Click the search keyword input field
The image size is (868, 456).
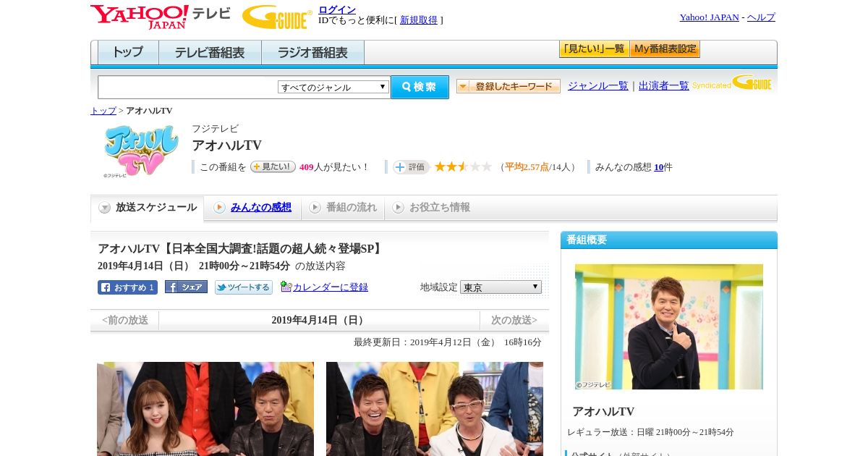pyautogui.click(x=187, y=87)
